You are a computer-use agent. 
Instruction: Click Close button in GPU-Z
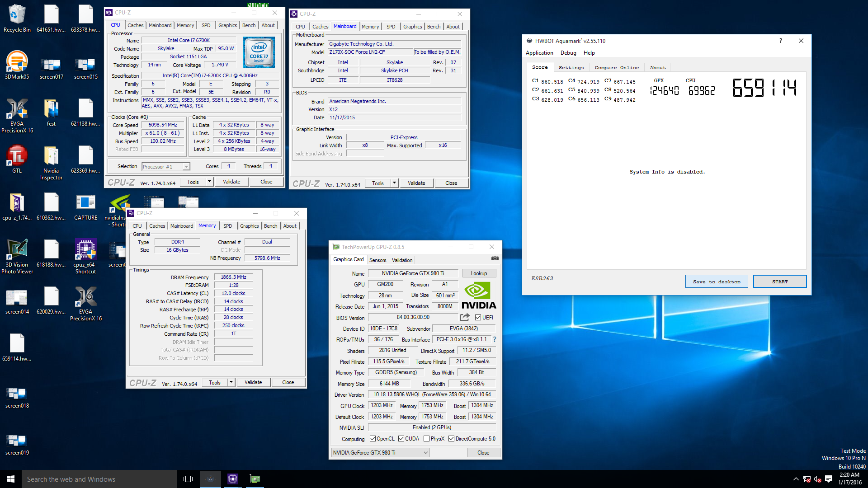click(483, 453)
